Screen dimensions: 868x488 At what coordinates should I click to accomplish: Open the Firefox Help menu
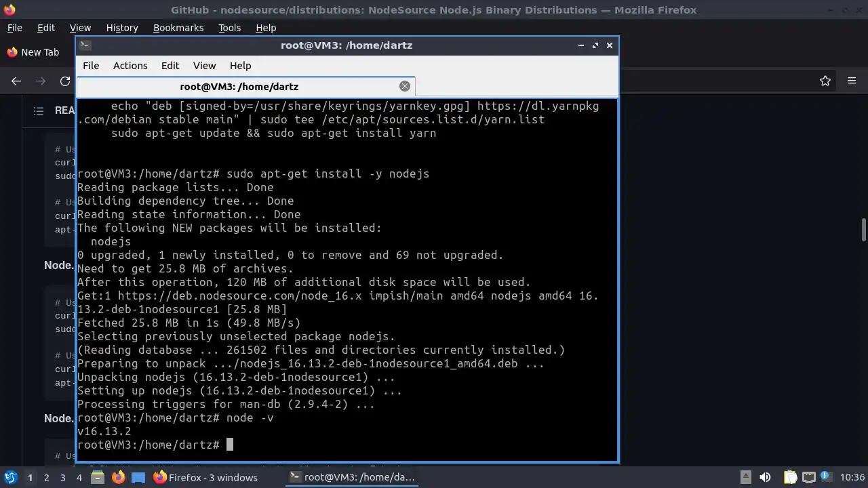(x=266, y=28)
